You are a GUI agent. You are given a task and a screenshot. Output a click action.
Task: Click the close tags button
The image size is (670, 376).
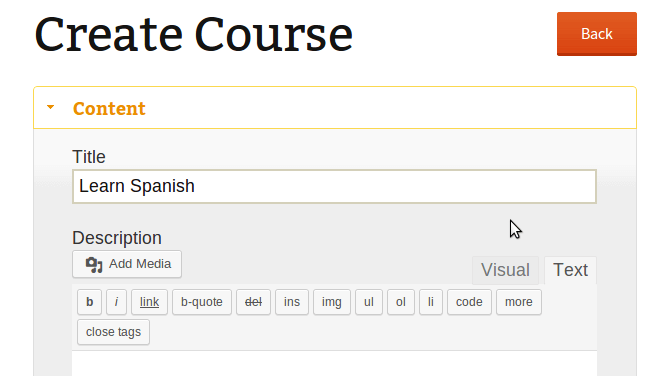[113, 332]
